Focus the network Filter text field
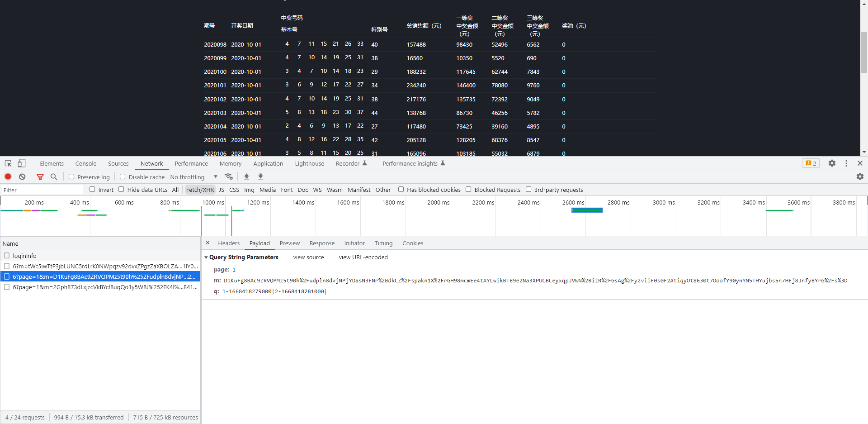The height and width of the screenshot is (424, 868). pyautogui.click(x=42, y=190)
